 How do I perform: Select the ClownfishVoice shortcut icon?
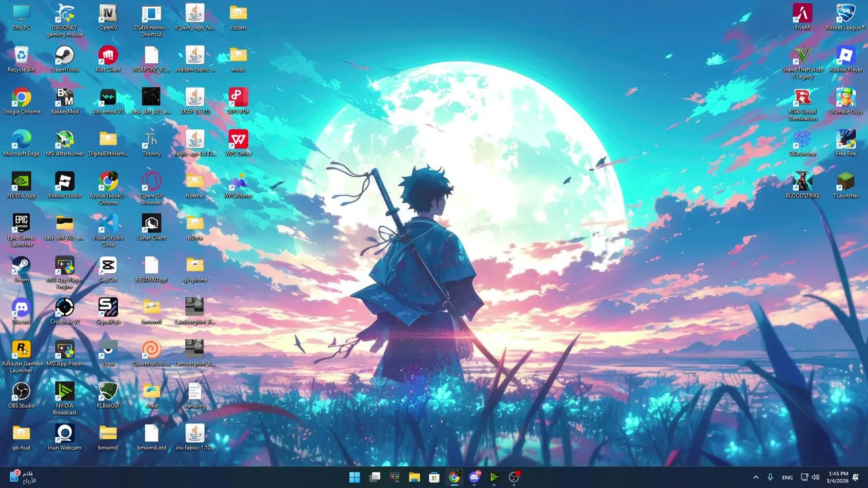pyautogui.click(x=151, y=354)
